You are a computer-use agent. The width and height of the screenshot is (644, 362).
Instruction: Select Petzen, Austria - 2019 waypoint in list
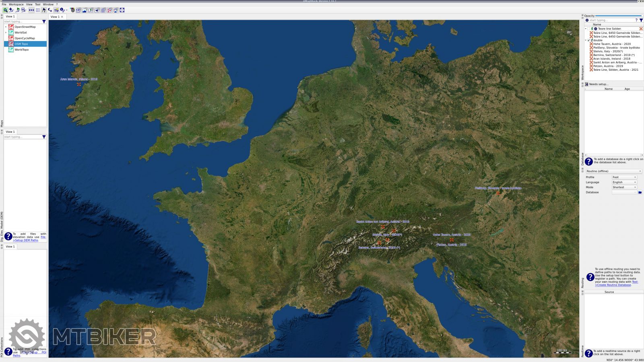click(608, 66)
